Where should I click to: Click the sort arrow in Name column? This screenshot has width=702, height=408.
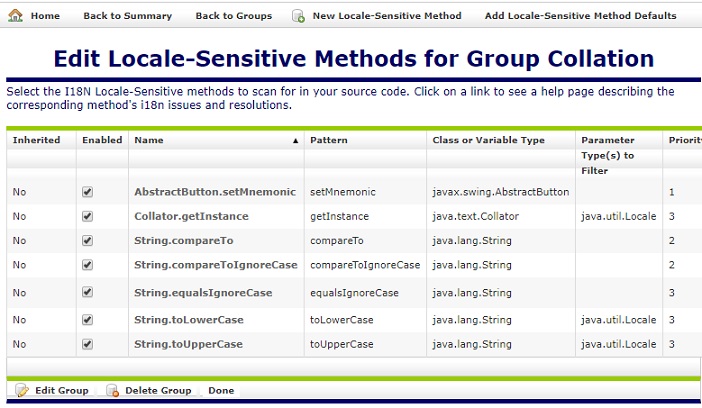tap(295, 141)
